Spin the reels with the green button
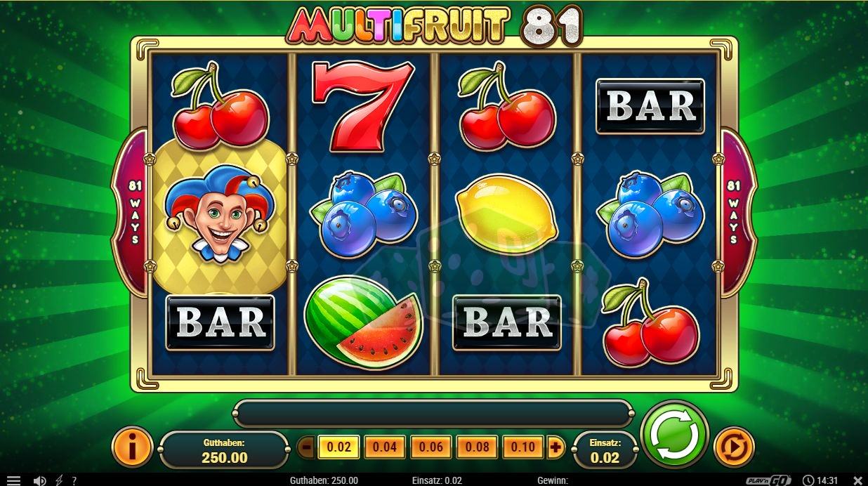 (x=675, y=433)
